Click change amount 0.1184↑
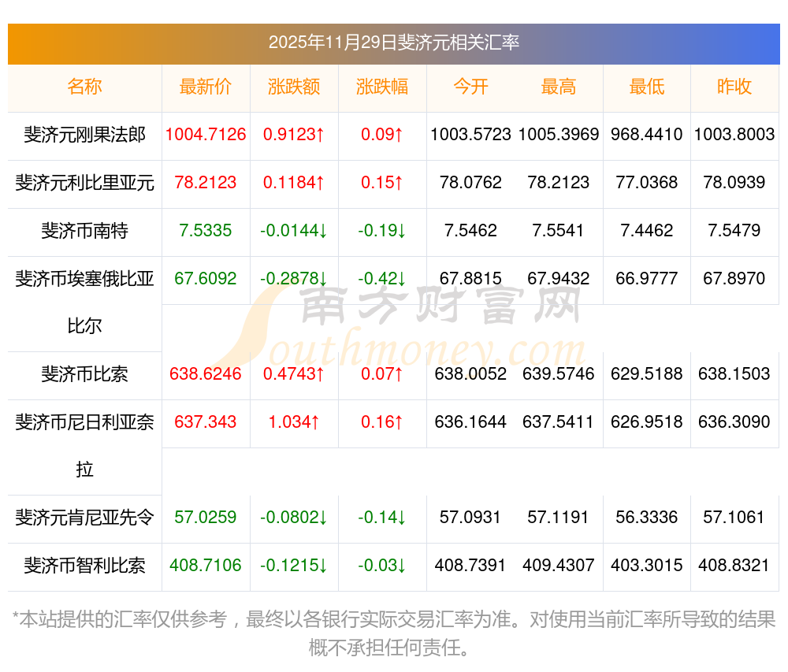The width and height of the screenshot is (788, 672). pos(294,183)
